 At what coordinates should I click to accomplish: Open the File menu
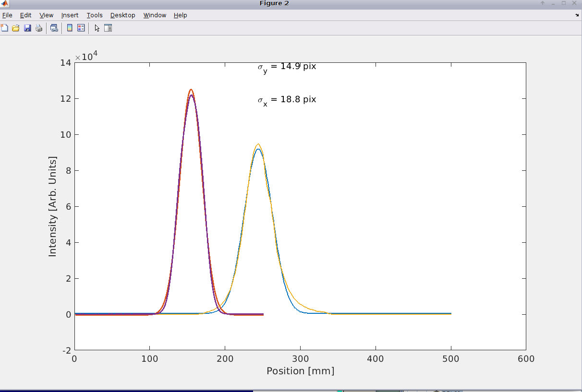(x=7, y=15)
